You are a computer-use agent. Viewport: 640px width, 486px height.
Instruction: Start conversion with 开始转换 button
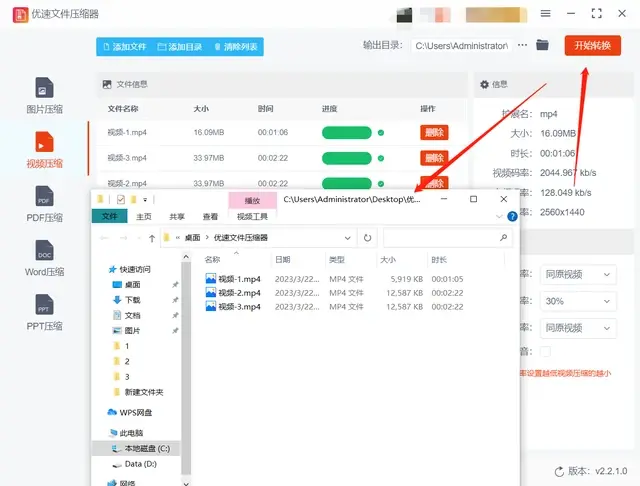pos(593,45)
